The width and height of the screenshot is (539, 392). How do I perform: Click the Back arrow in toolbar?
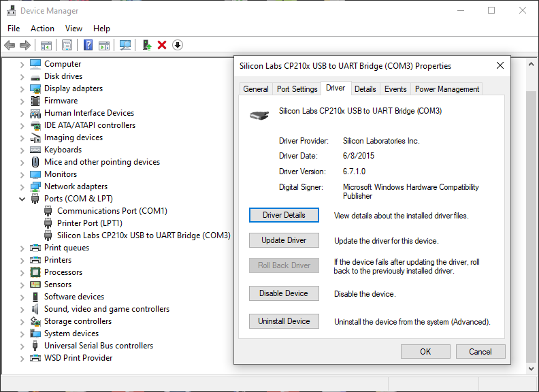[10, 45]
